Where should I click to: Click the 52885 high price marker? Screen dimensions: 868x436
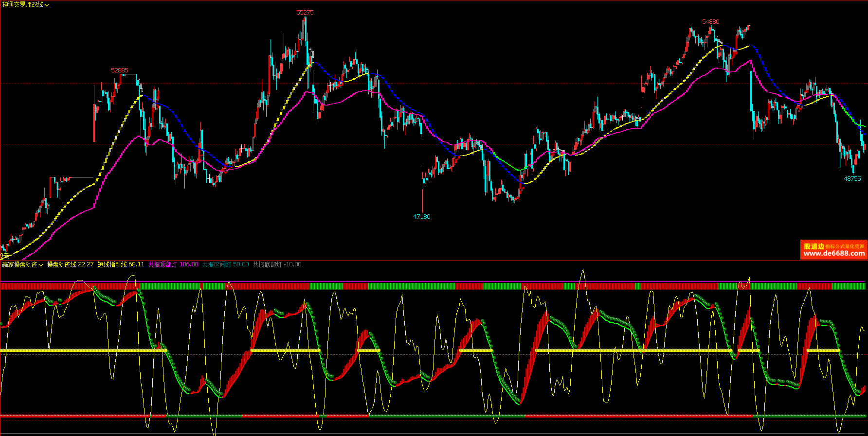tap(120, 70)
